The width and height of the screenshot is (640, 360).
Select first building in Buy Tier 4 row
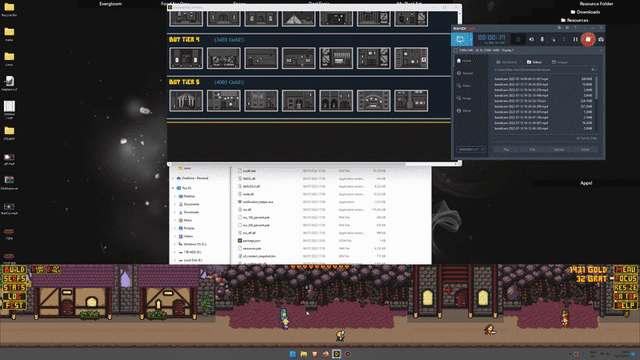[186, 58]
